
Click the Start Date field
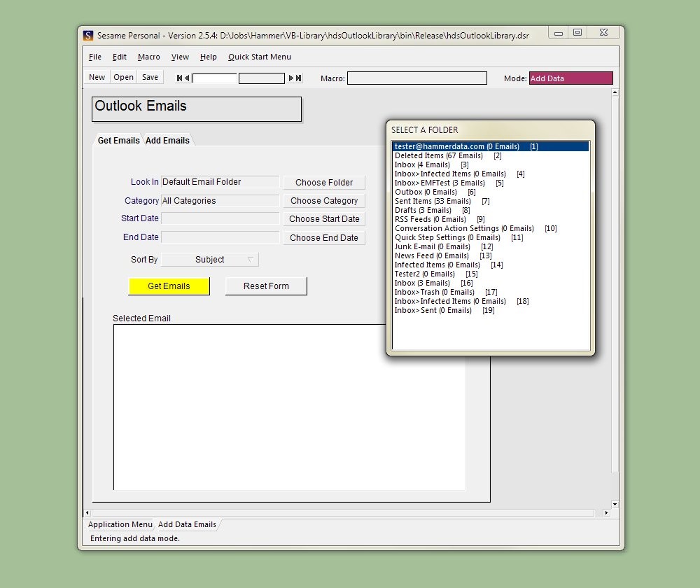coord(220,218)
